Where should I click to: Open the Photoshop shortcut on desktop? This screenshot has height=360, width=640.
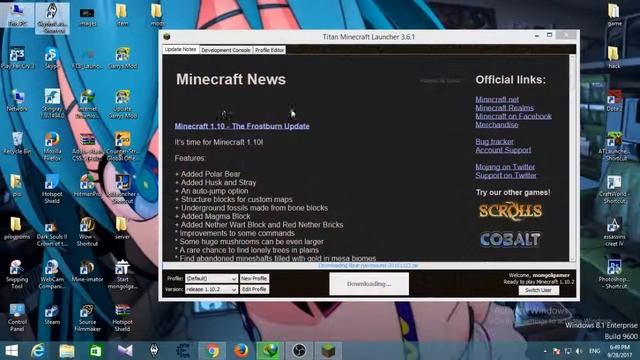pos(614,274)
